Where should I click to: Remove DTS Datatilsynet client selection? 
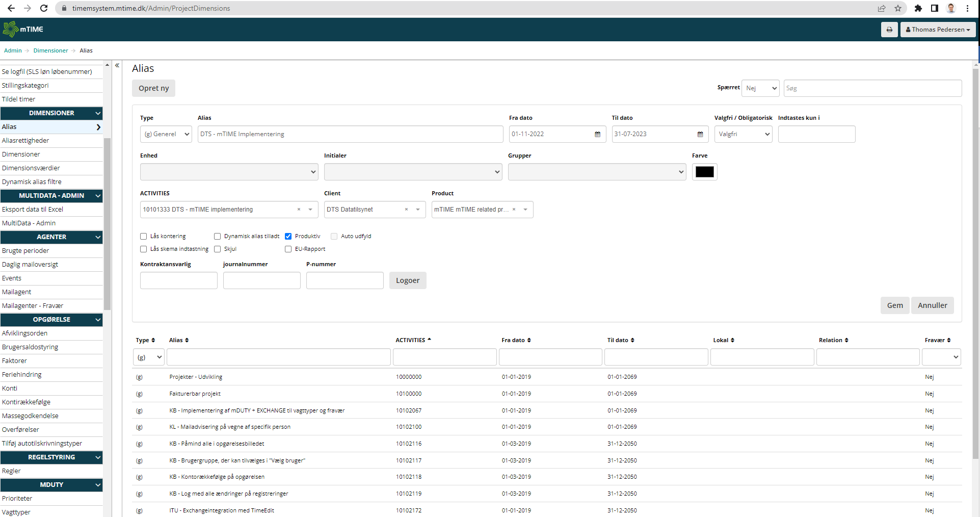tap(406, 210)
